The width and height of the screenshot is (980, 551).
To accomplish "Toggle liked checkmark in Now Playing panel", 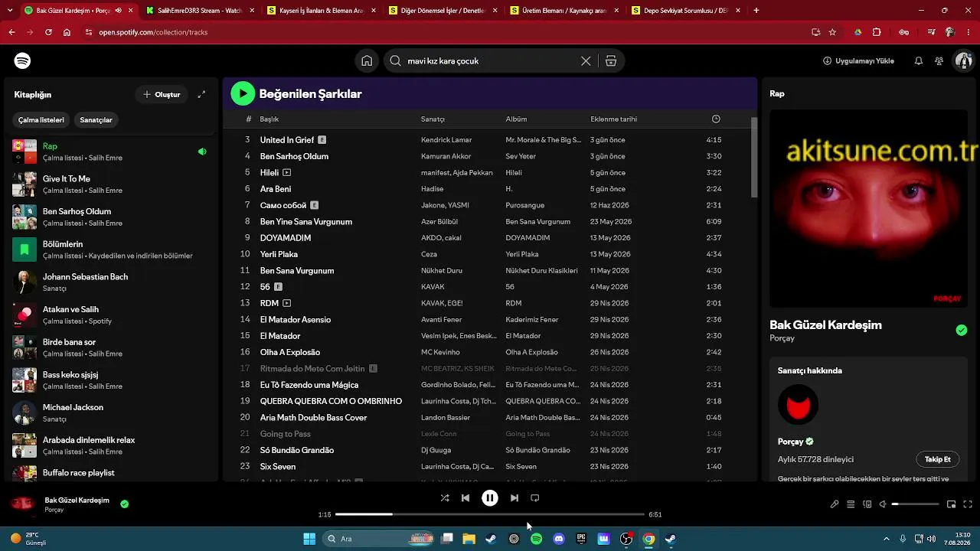I will pos(962,331).
